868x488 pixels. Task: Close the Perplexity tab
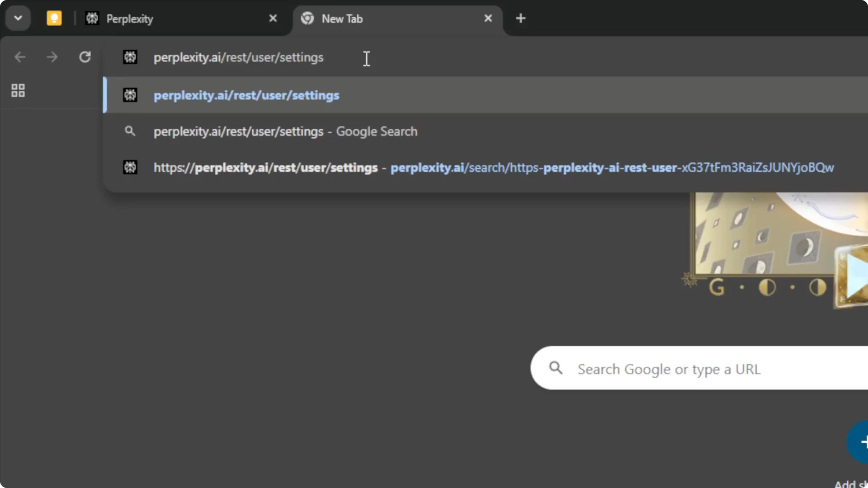pos(273,18)
